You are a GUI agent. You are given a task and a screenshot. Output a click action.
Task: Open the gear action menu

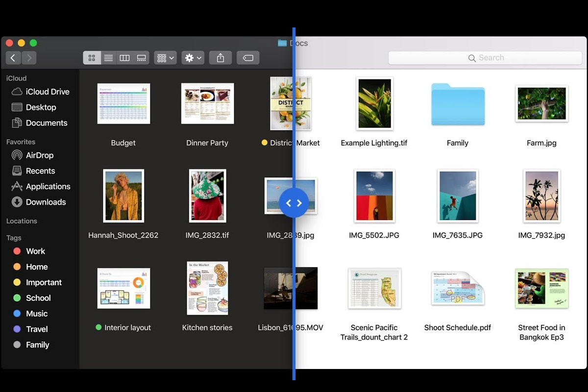coord(193,58)
